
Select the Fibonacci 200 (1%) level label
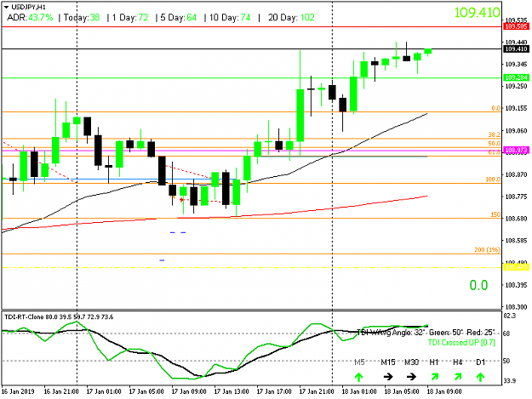(487, 250)
